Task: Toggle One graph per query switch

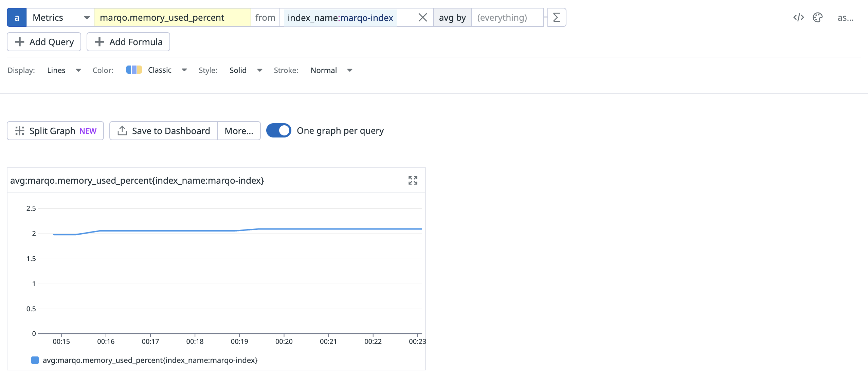Action: (x=278, y=131)
